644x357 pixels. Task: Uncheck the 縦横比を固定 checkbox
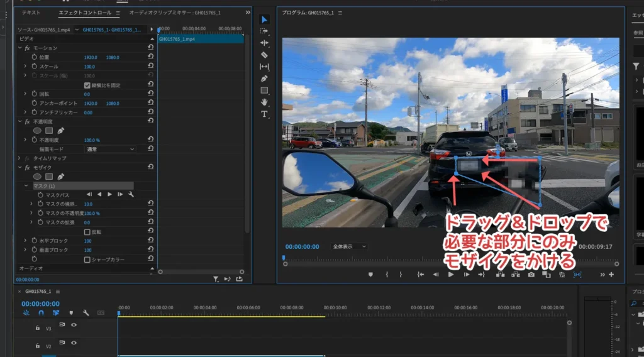[x=87, y=85]
